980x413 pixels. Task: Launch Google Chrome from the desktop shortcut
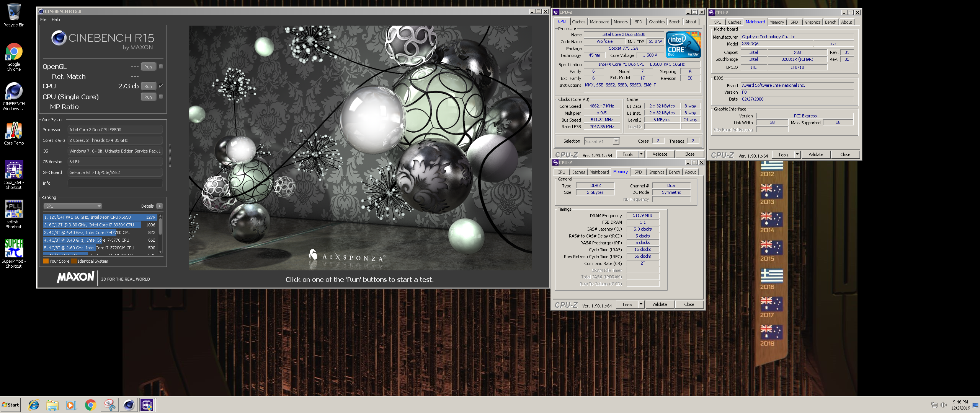coord(14,57)
